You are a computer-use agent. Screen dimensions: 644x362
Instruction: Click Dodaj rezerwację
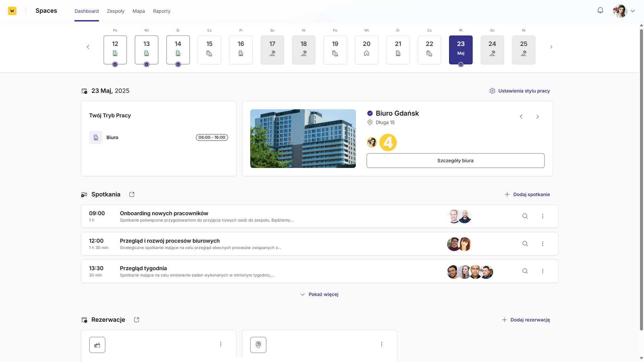[x=526, y=320]
